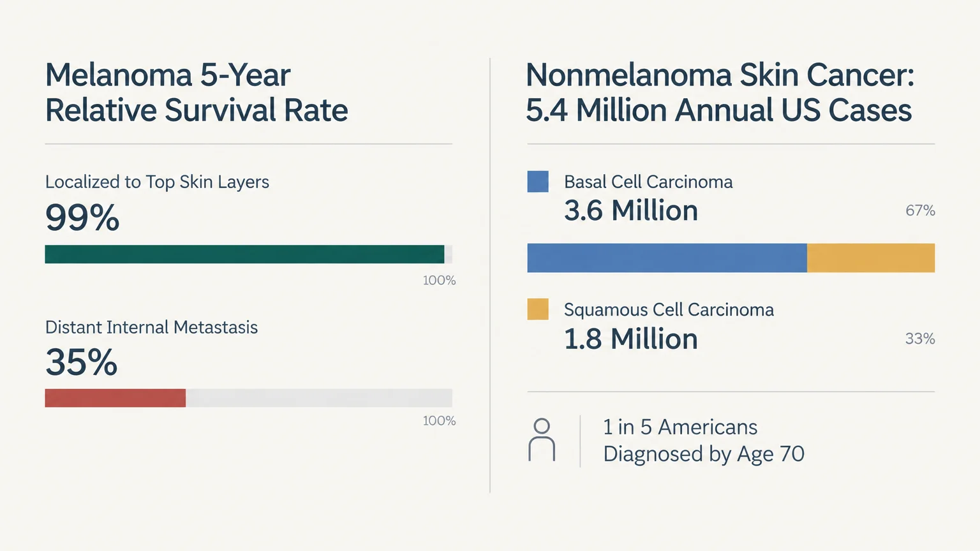Click the "Squamous Cell Carcinoma" label
Screen dimensions: 980x551
pos(669,310)
